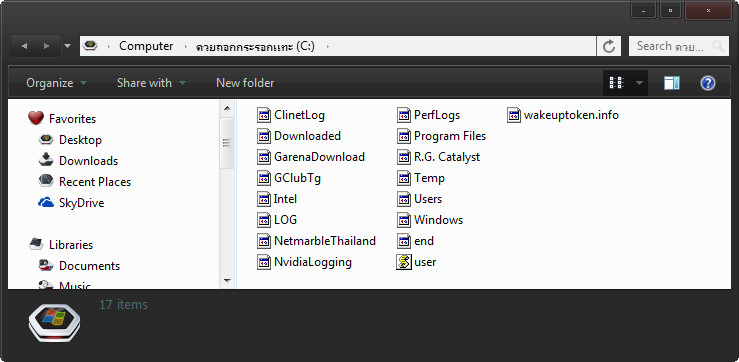Click the navigation pane scroll down arrow

click(227, 280)
